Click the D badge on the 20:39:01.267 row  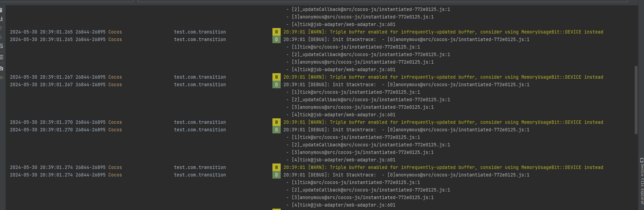point(276,84)
